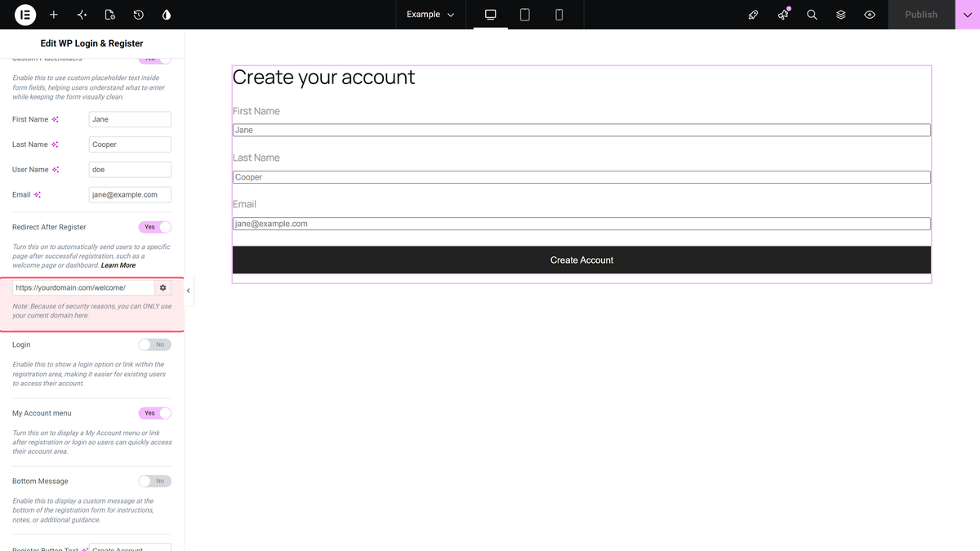
Task: Turn off the My Account menu toggle
Action: click(x=155, y=413)
